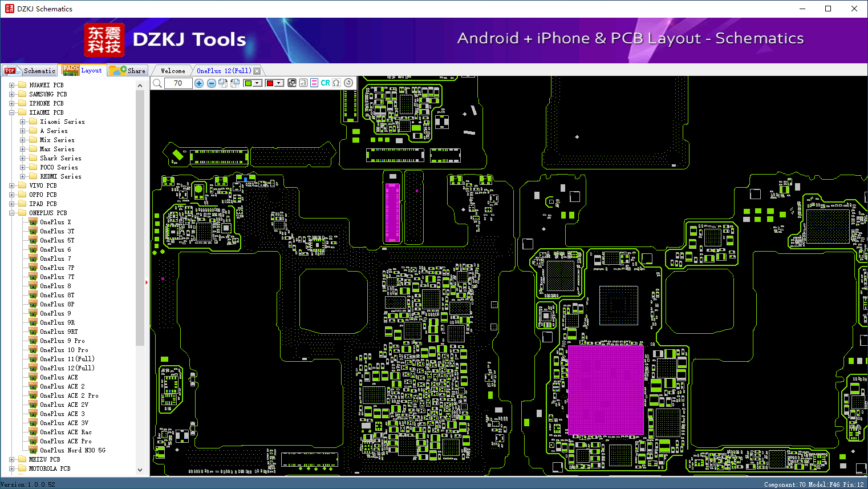The width and height of the screenshot is (868, 489).
Task: Click the file icon beside OnePlus 7T
Action: pos(33,277)
